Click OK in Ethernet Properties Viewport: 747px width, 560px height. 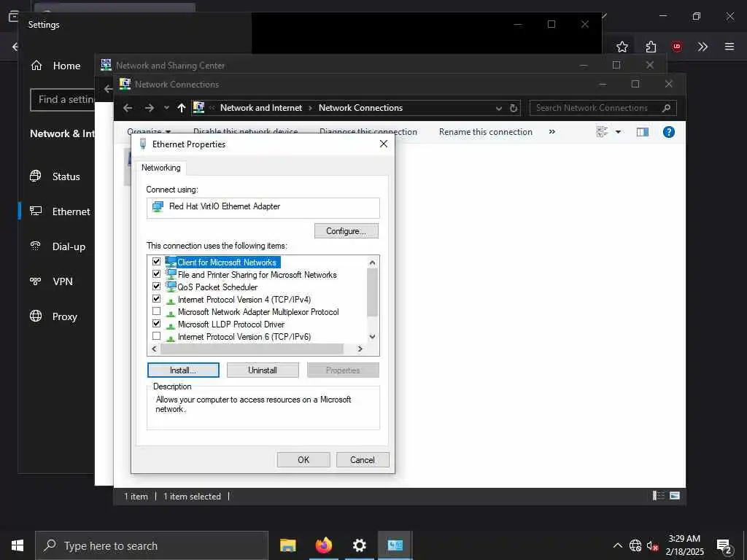303,460
